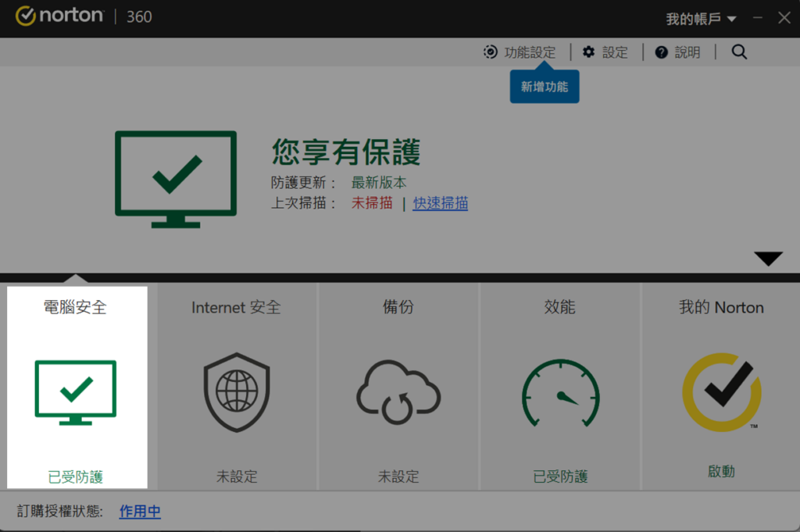
Task: Select the 我的 Norton tab
Action: [x=721, y=387]
